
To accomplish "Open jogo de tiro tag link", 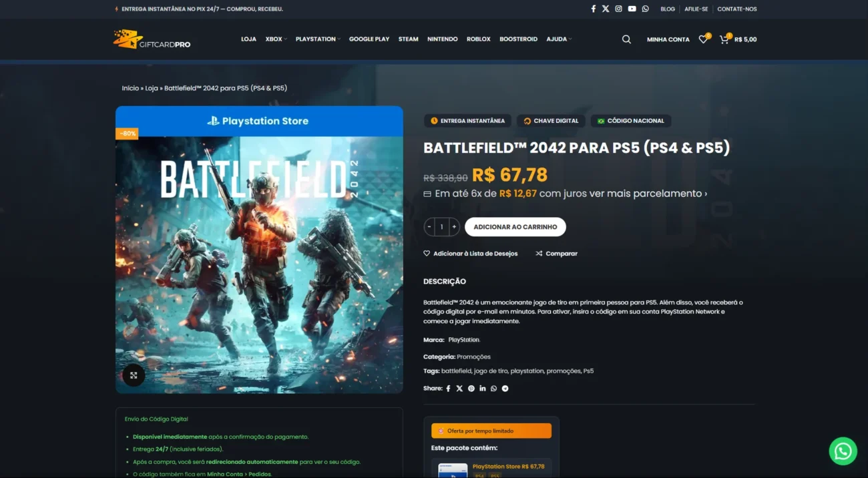I will (491, 371).
